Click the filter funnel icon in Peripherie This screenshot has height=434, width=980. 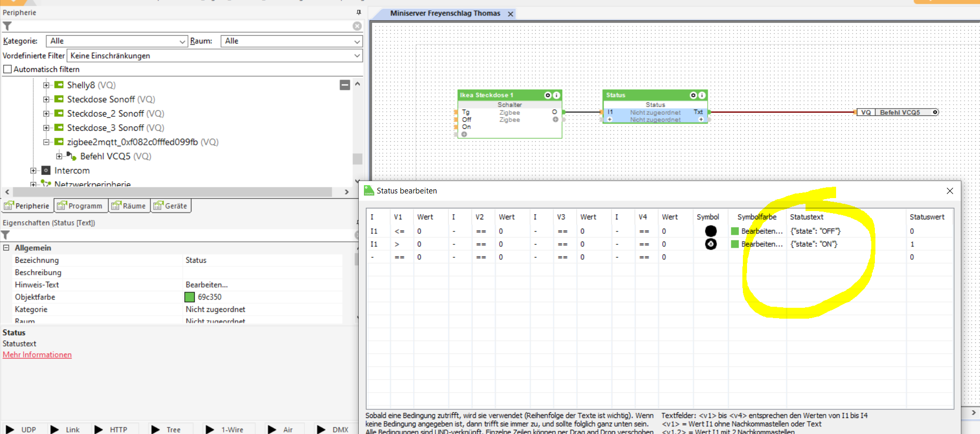pos(7,26)
